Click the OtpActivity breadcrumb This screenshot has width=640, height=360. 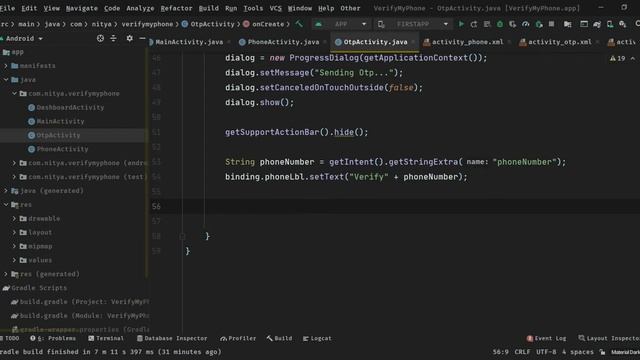208,24
